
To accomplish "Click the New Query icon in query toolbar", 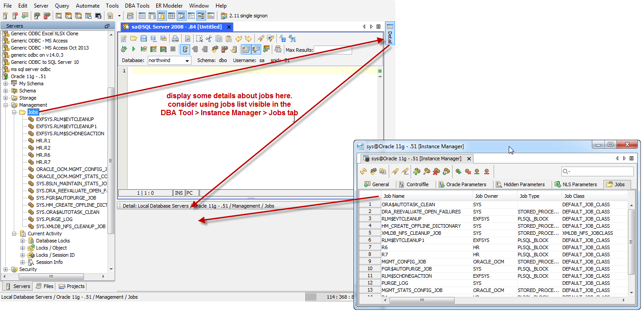I will (x=124, y=38).
